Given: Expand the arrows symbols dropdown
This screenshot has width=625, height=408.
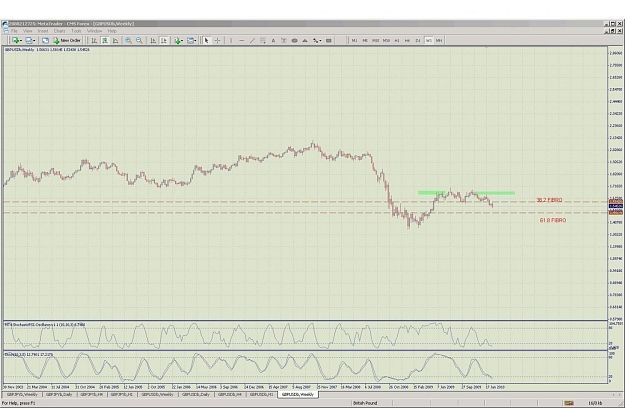Looking at the screenshot, I should [320, 40].
